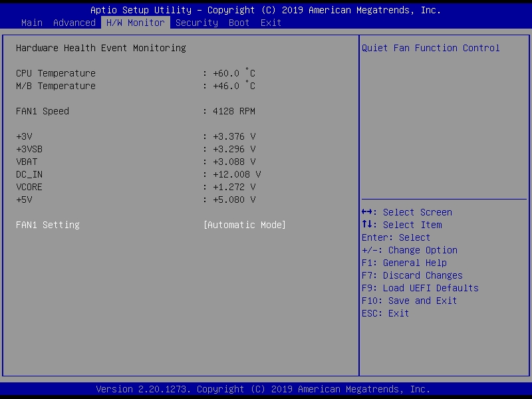Go to the Security tab
This screenshot has height=399, width=532.
coord(196,23)
